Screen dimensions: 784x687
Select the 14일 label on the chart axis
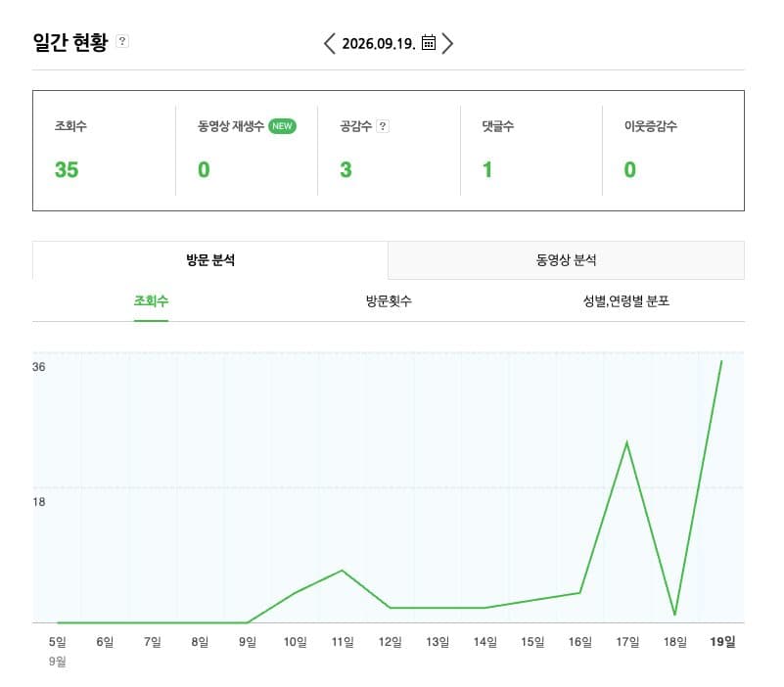pyautogui.click(x=485, y=642)
